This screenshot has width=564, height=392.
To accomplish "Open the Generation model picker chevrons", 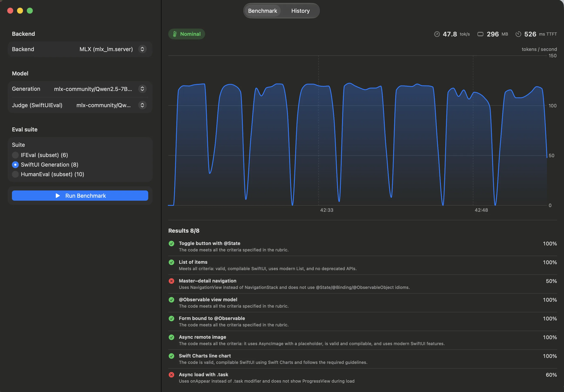I will 142,89.
